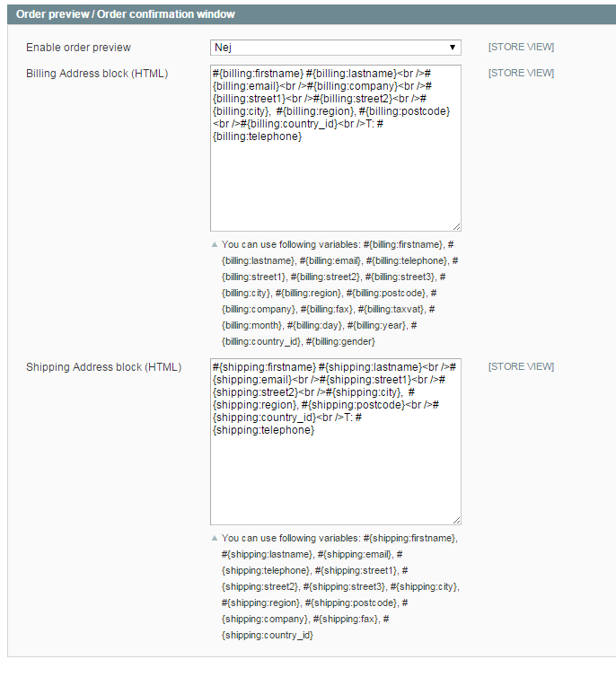Grab the resize handle of Billing Address textarea
Screen dimensions: 616x686
coord(456,226)
